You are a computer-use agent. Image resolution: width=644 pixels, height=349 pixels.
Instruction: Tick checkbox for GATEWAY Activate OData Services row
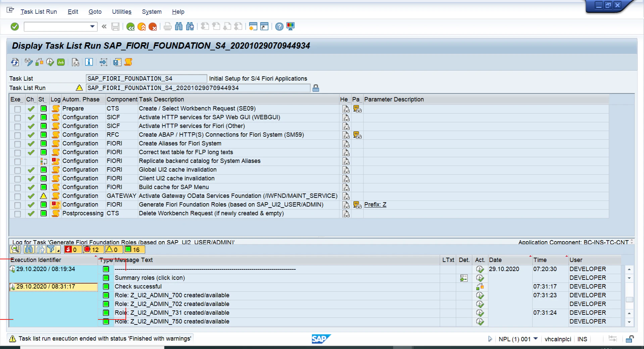click(17, 197)
